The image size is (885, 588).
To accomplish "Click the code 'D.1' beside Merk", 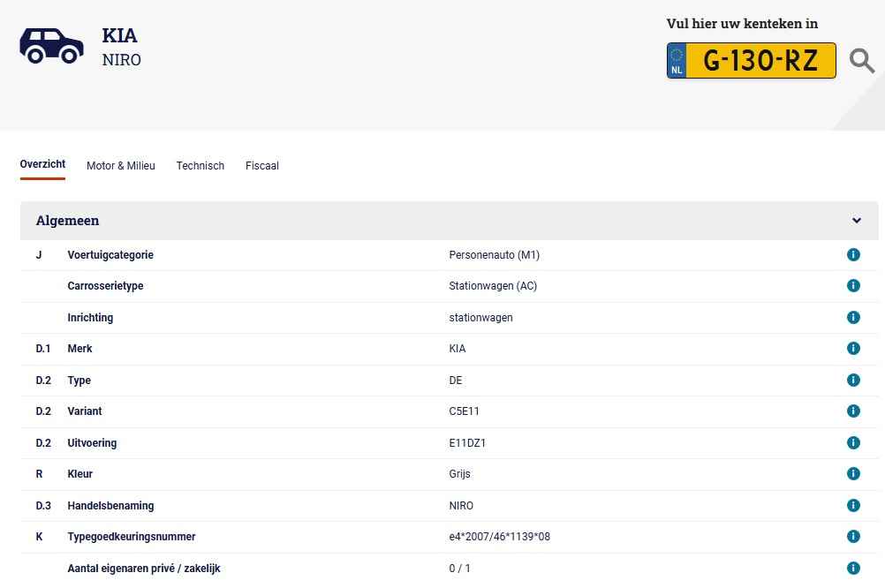I will (43, 349).
